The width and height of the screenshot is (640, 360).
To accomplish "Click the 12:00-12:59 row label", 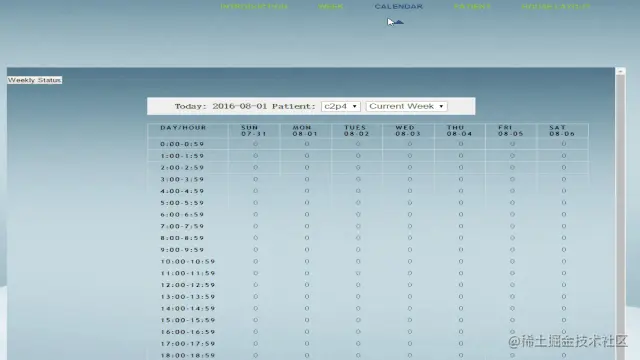I will [188, 285].
